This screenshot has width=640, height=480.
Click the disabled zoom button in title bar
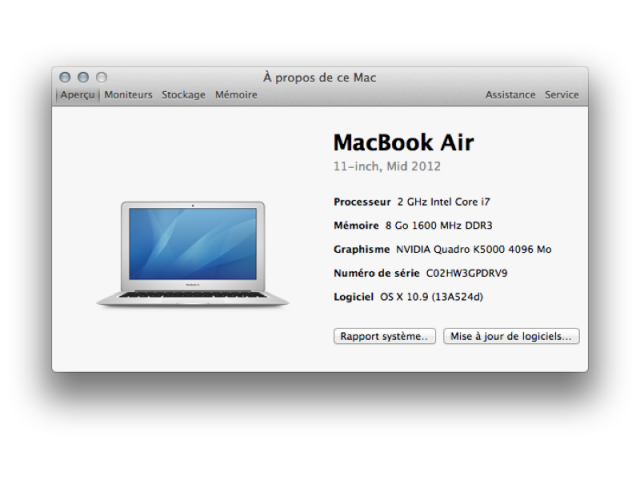102,77
